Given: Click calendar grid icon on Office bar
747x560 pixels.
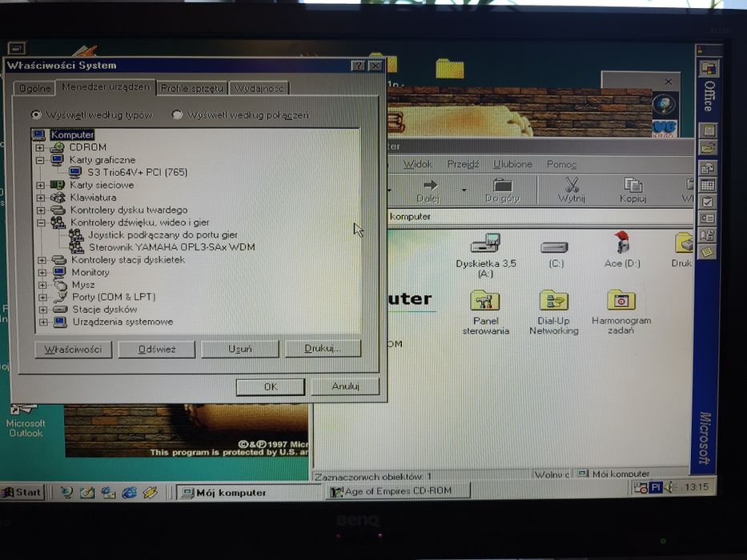Looking at the screenshot, I should [707, 186].
